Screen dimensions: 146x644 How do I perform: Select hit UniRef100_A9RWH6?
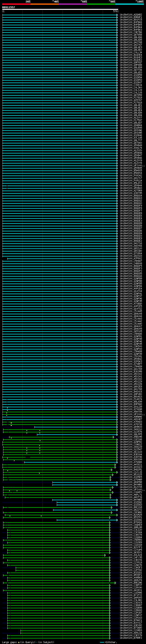point(131,417)
